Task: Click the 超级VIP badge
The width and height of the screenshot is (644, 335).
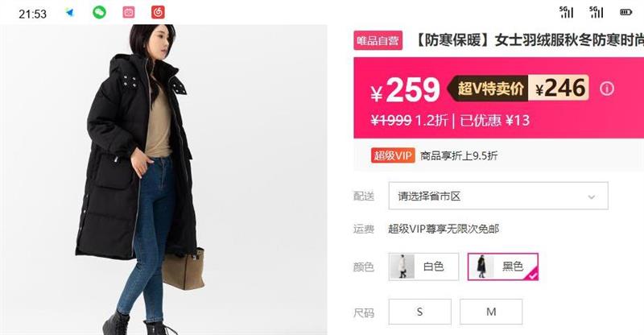Action: [x=393, y=155]
